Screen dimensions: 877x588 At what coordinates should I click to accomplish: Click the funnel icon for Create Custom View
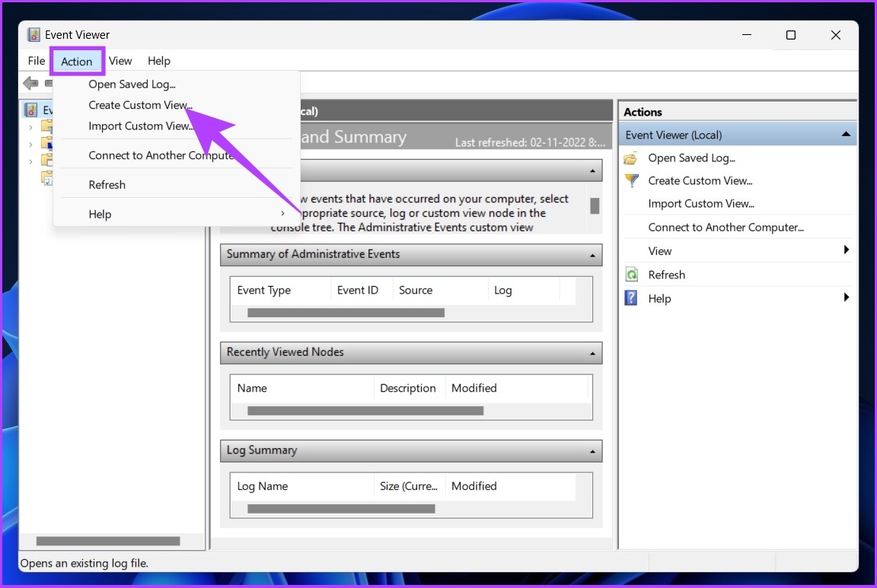(x=631, y=181)
